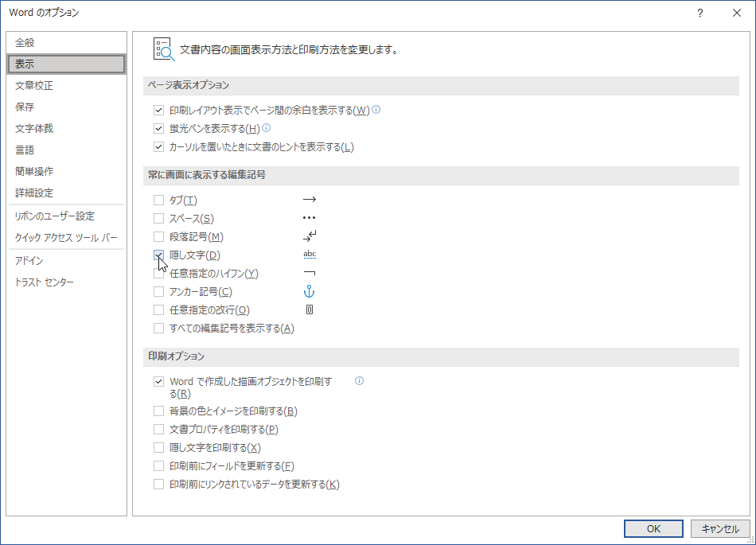This screenshot has height=545, width=756.
Task: Click the space dots symbol icon
Action: pyautogui.click(x=309, y=218)
